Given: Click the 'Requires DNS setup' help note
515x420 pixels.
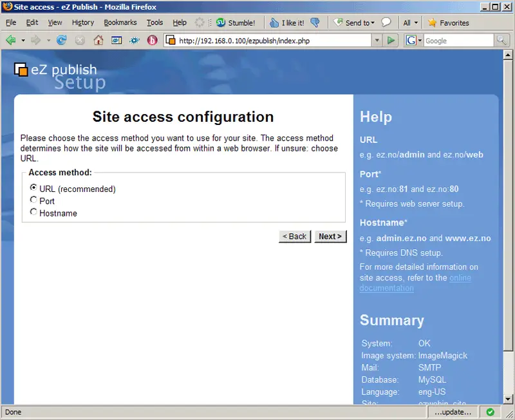Looking at the screenshot, I should point(401,253).
